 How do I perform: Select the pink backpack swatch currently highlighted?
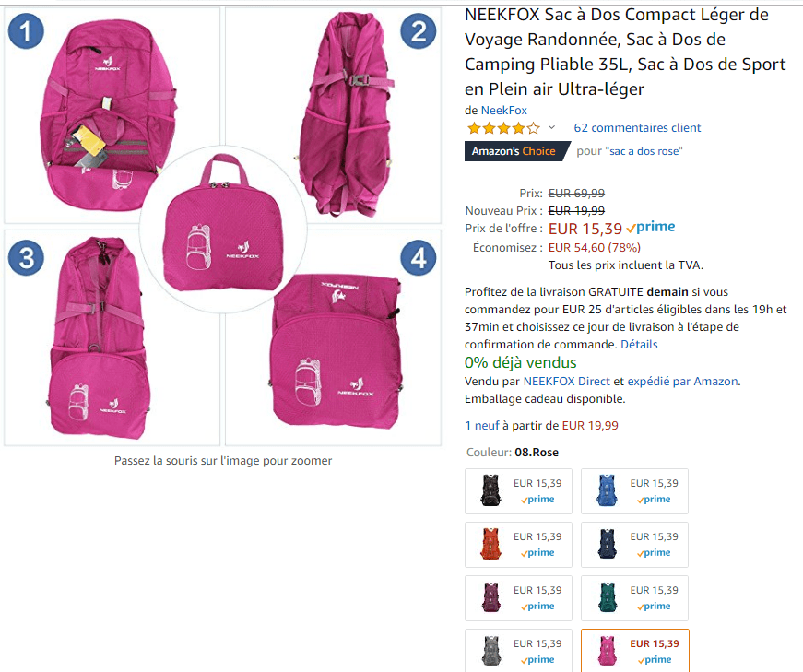tap(635, 650)
